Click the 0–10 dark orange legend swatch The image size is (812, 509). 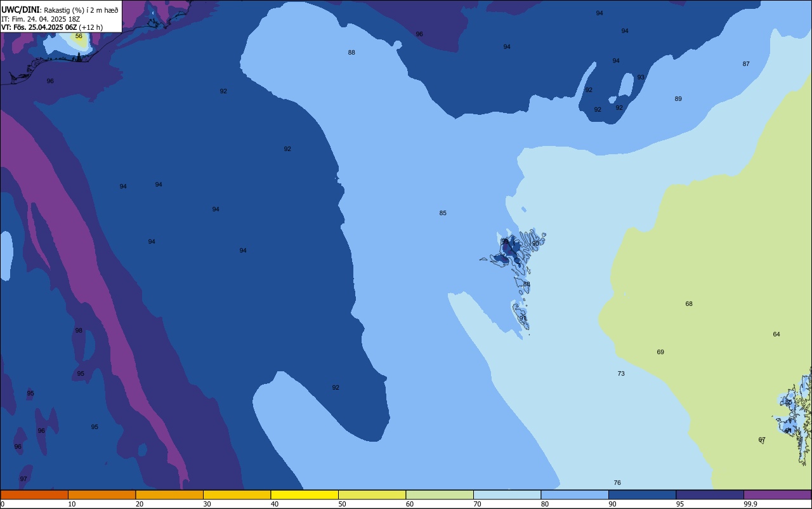click(x=34, y=494)
